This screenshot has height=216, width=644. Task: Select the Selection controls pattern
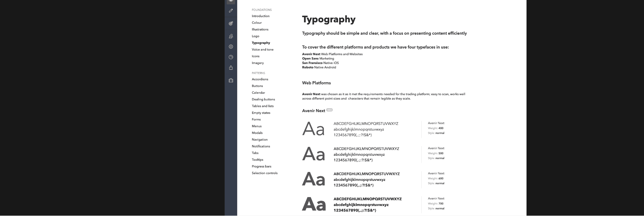(264, 173)
